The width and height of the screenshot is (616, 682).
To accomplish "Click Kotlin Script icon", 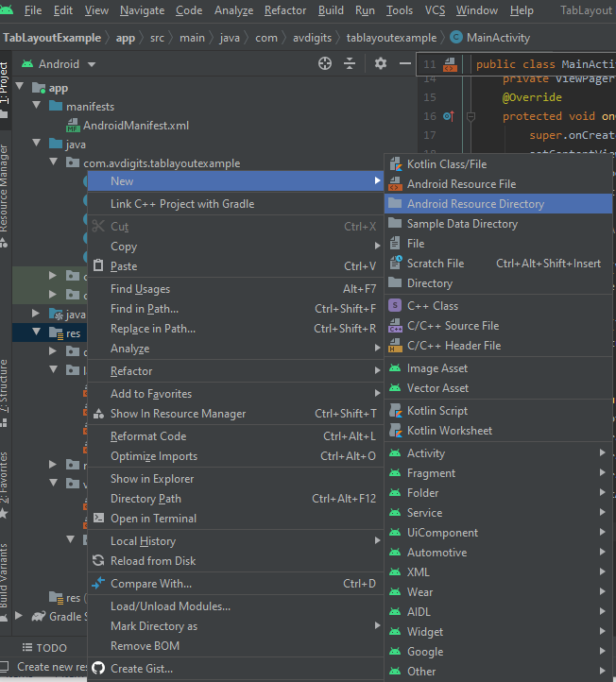I will coord(396,411).
